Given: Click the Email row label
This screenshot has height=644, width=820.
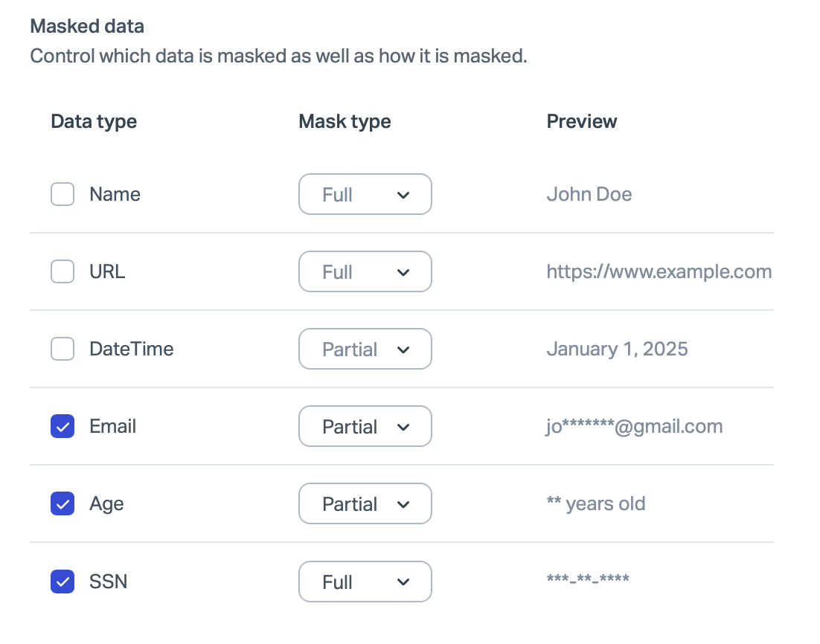Looking at the screenshot, I should click(x=112, y=427).
